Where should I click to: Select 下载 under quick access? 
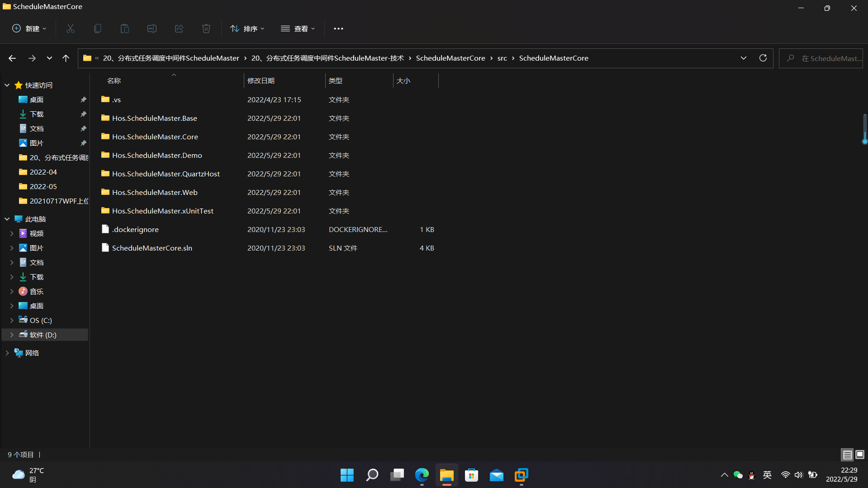37,114
